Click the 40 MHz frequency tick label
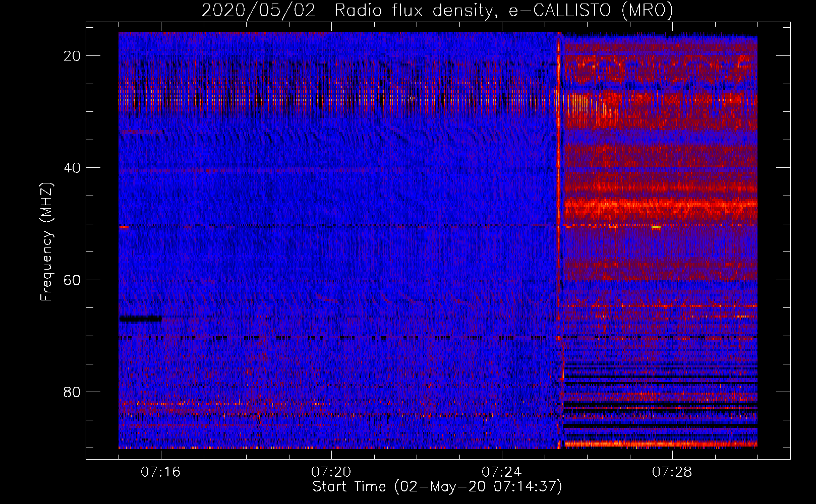Viewport: 816px width, 504px height. click(x=73, y=168)
